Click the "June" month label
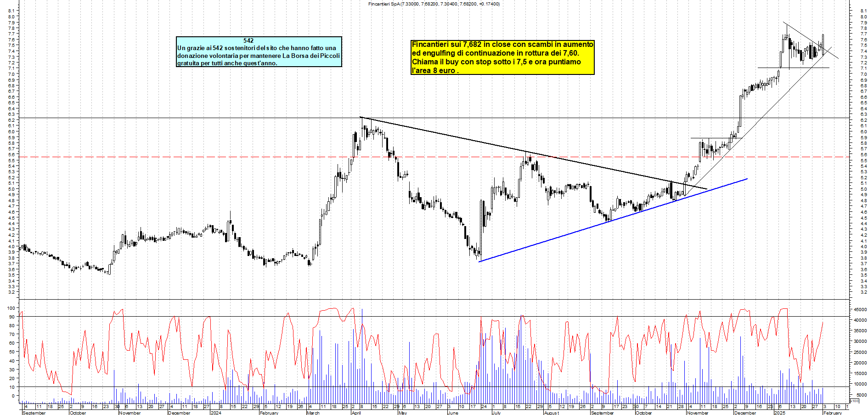The image size is (868, 415). tap(452, 413)
